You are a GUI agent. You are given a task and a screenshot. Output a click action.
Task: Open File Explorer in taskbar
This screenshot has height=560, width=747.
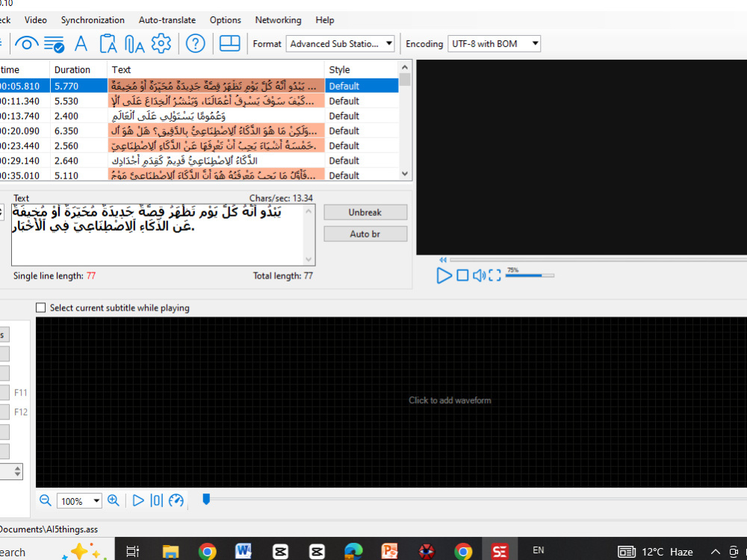[170, 552]
